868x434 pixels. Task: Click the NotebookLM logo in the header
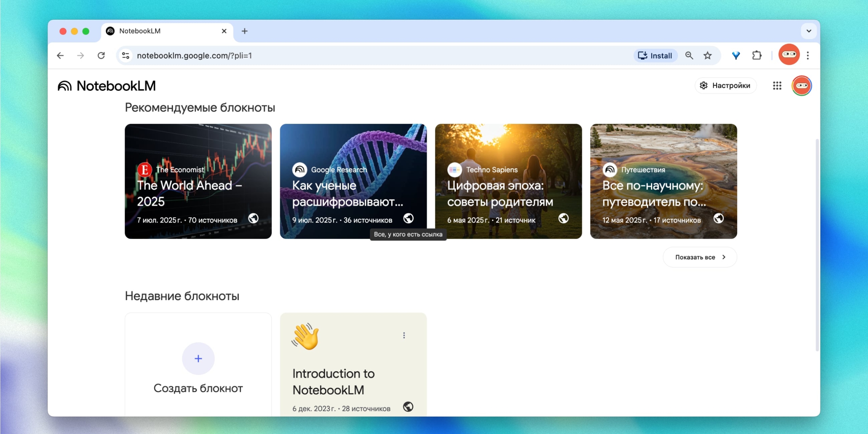[106, 86]
